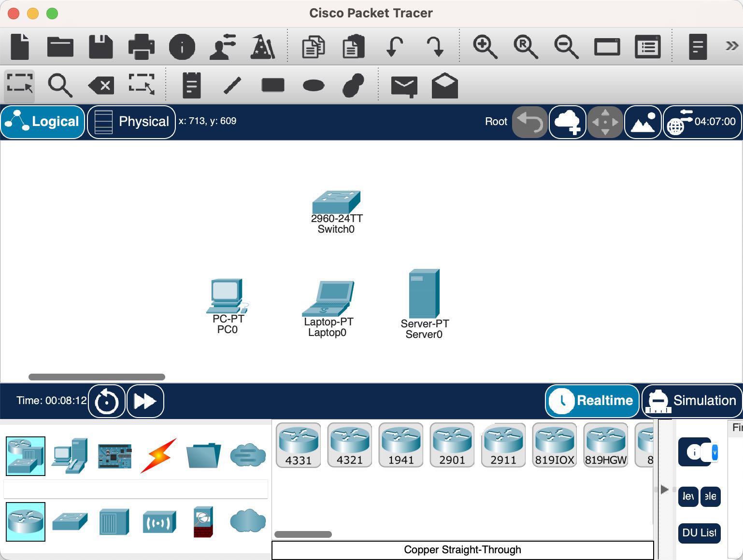Select the Draw Freeform tool
The width and height of the screenshot is (743, 560).
click(x=354, y=85)
